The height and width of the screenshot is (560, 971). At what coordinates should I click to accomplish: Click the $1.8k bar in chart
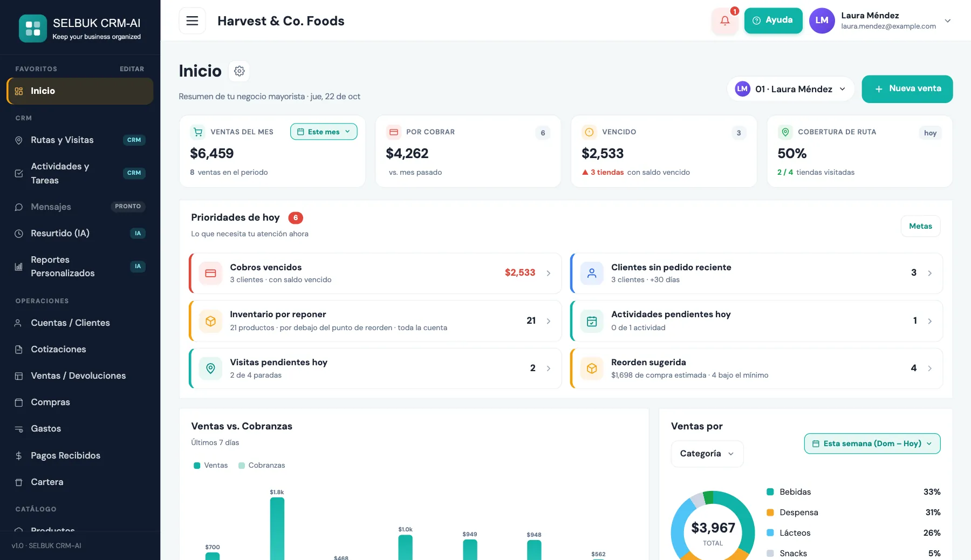pyautogui.click(x=277, y=528)
